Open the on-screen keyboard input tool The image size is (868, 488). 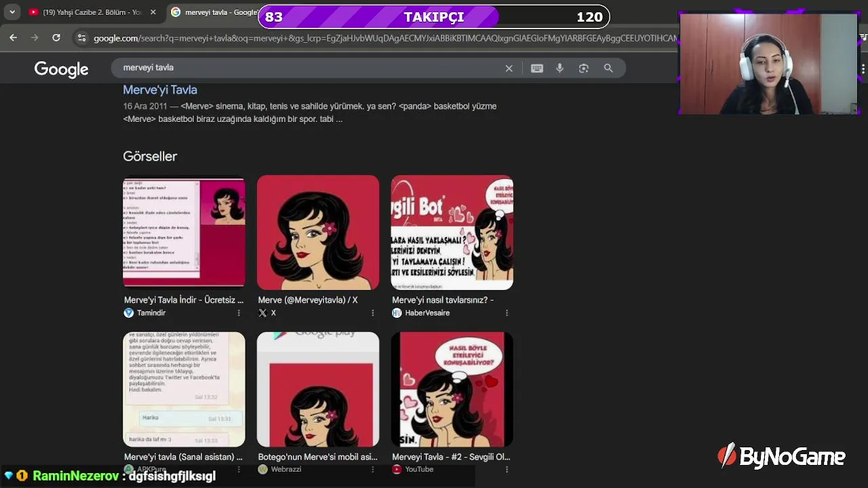536,68
